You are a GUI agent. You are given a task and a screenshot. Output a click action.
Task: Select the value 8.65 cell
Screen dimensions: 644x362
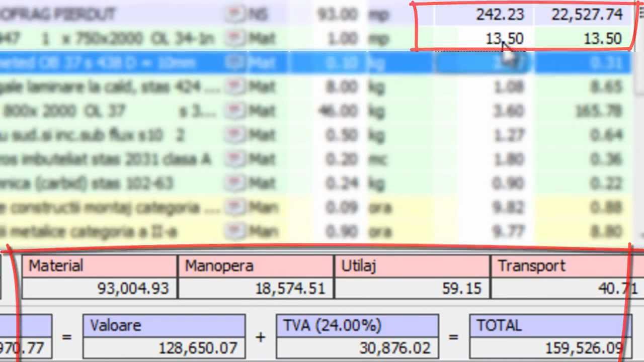pos(584,87)
